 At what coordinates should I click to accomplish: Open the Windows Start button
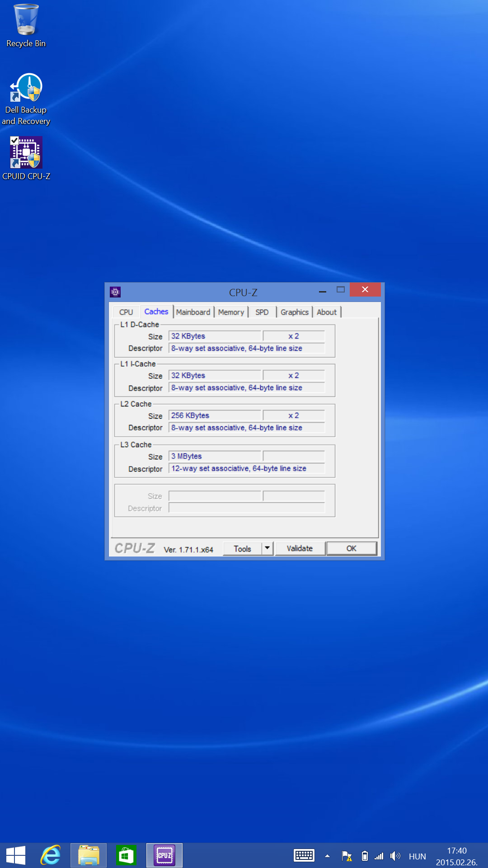click(16, 855)
